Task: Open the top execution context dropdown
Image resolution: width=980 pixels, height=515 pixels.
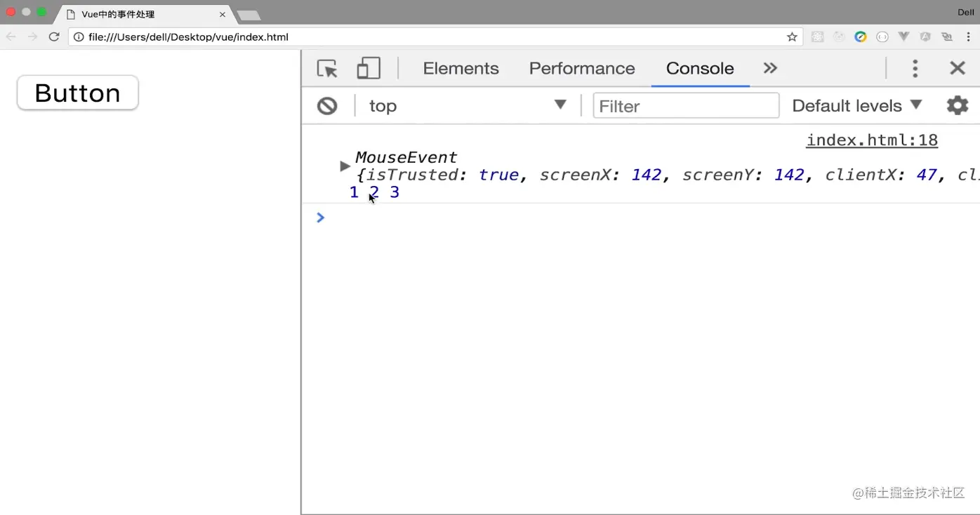Action: tap(467, 105)
